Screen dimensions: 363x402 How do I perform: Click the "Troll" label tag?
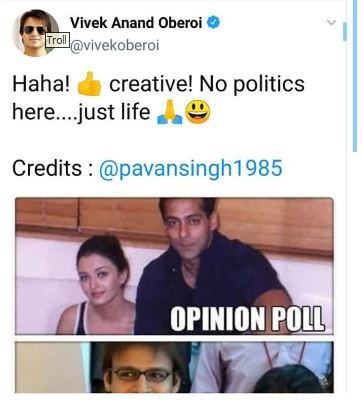(x=57, y=40)
